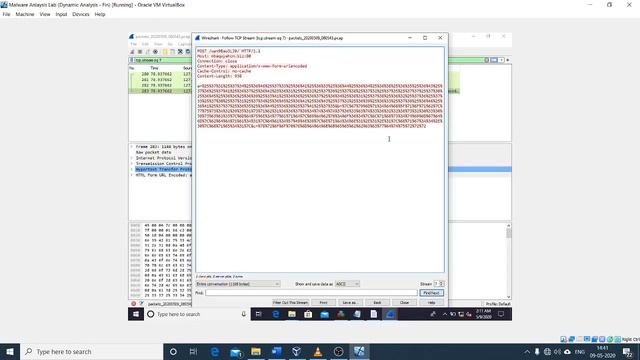Click Wireshark save file toolbar icon

172,52
